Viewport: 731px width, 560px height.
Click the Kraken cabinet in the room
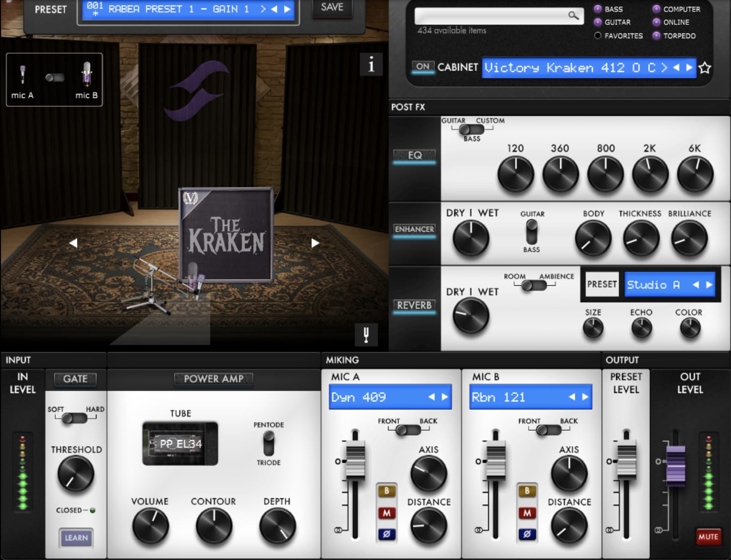tap(226, 235)
